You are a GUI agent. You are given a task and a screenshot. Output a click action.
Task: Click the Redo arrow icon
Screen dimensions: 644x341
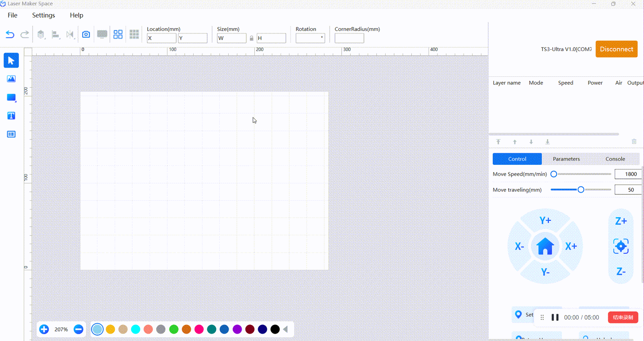(x=25, y=35)
